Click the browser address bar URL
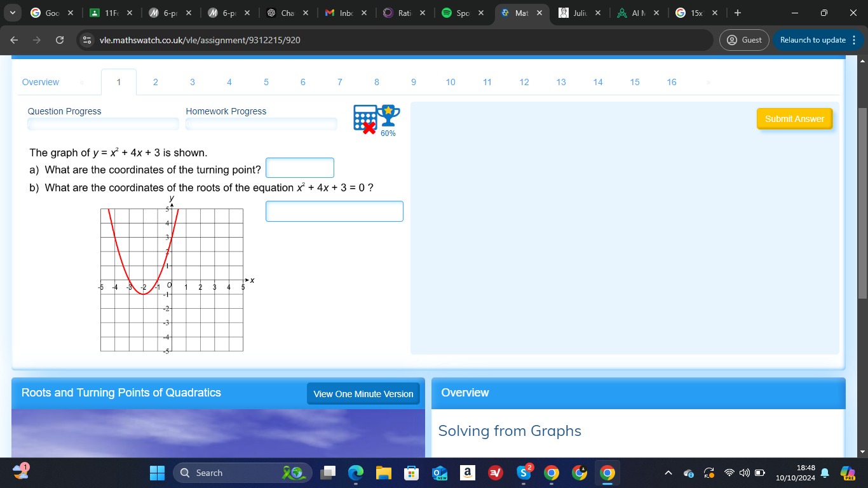 point(200,40)
